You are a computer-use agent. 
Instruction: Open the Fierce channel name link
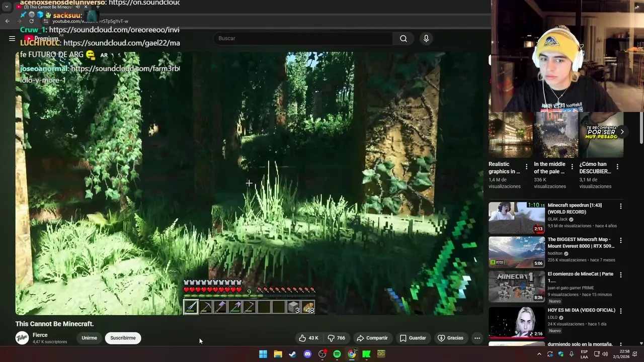pyautogui.click(x=40, y=335)
